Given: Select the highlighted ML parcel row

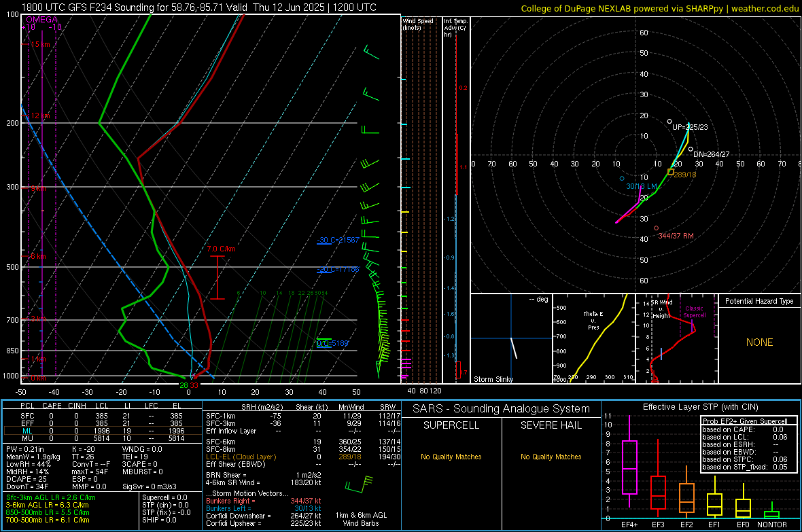Looking at the screenshot, I should pyautogui.click(x=102, y=431).
